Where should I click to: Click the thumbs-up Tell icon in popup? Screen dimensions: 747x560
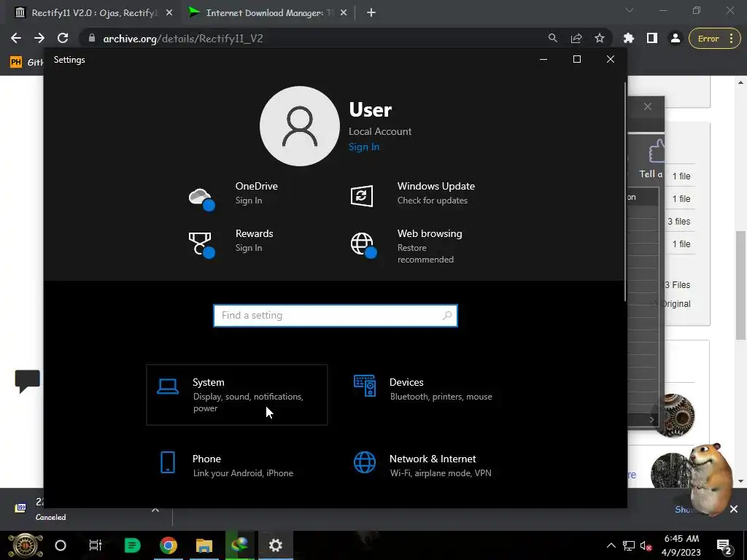coord(657,152)
